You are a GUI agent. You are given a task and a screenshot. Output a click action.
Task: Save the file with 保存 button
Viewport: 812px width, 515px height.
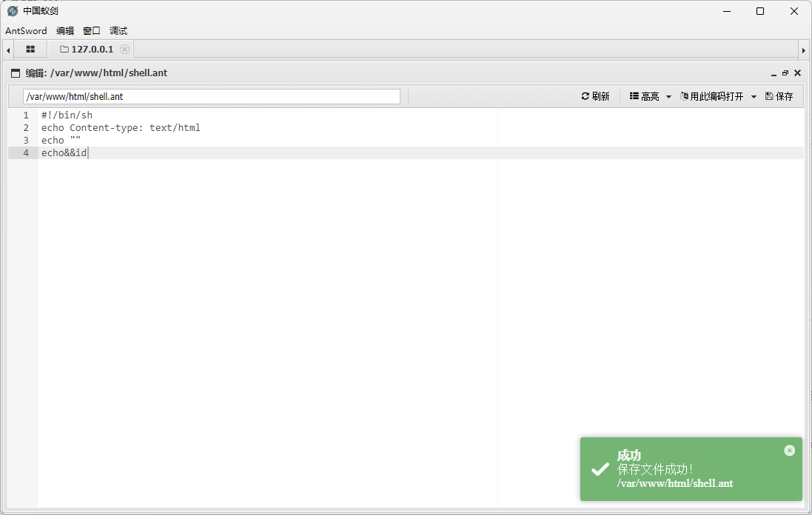click(x=779, y=96)
